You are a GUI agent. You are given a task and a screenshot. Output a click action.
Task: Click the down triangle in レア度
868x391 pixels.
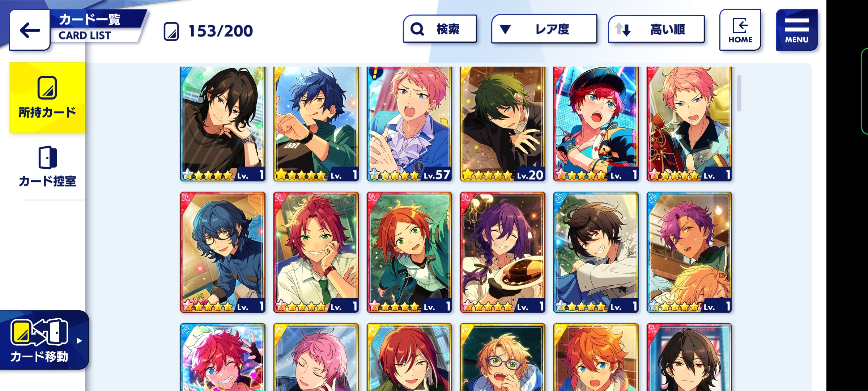click(x=505, y=29)
